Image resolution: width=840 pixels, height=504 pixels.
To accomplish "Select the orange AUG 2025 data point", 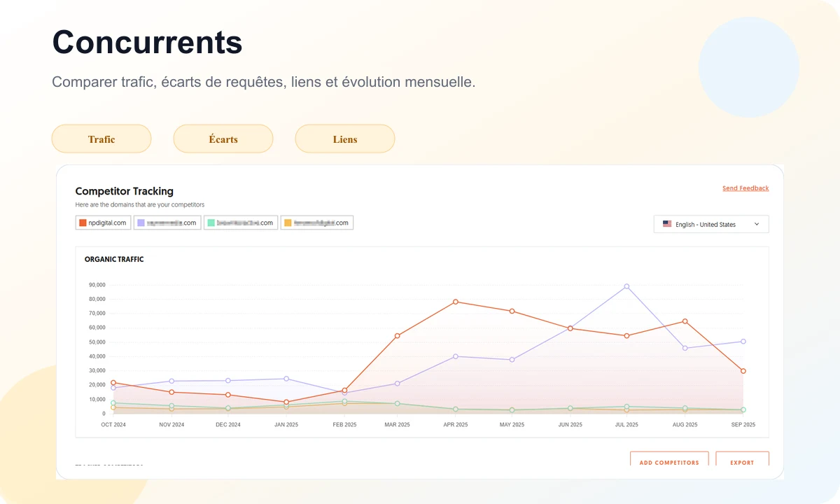I will (x=685, y=321).
